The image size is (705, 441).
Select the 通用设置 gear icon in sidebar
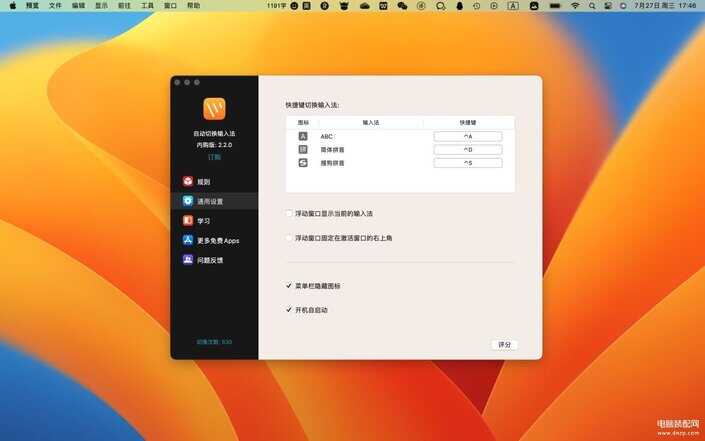188,201
